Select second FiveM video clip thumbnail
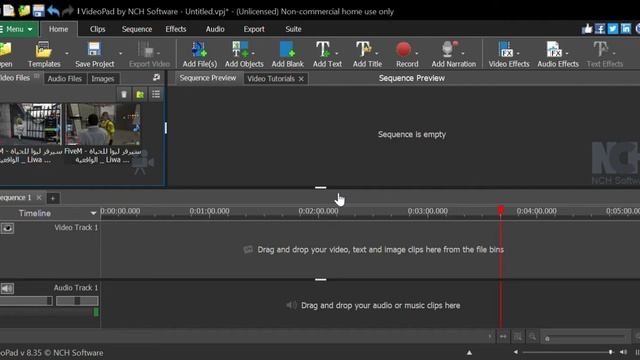The width and height of the screenshot is (640, 360). 102,124
